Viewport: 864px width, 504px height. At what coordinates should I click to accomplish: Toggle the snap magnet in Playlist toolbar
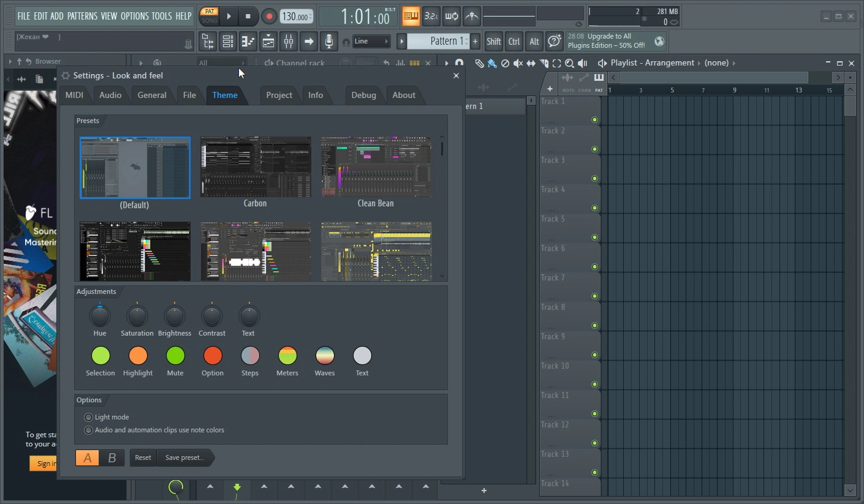click(x=459, y=63)
